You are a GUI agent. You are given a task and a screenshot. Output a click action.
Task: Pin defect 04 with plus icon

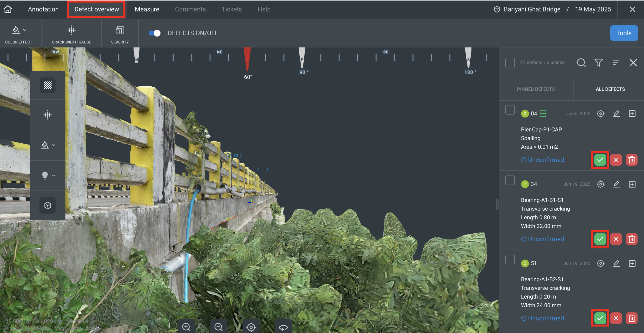(632, 113)
